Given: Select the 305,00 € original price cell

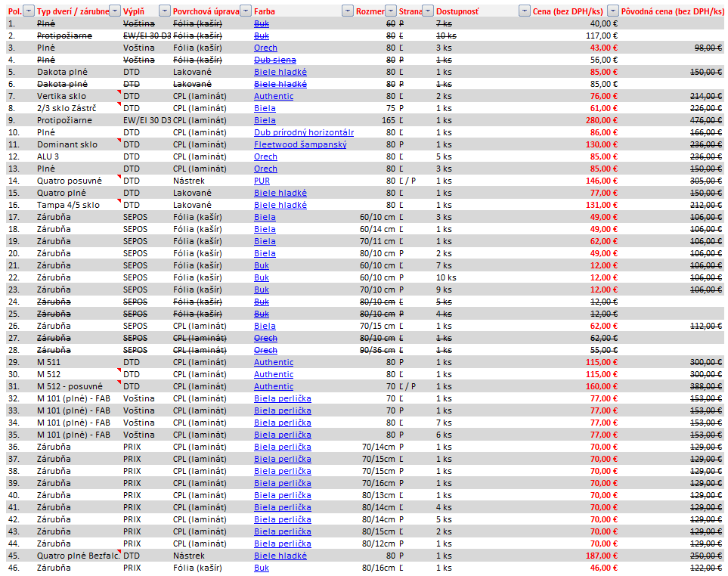Looking at the screenshot, I should point(706,181).
